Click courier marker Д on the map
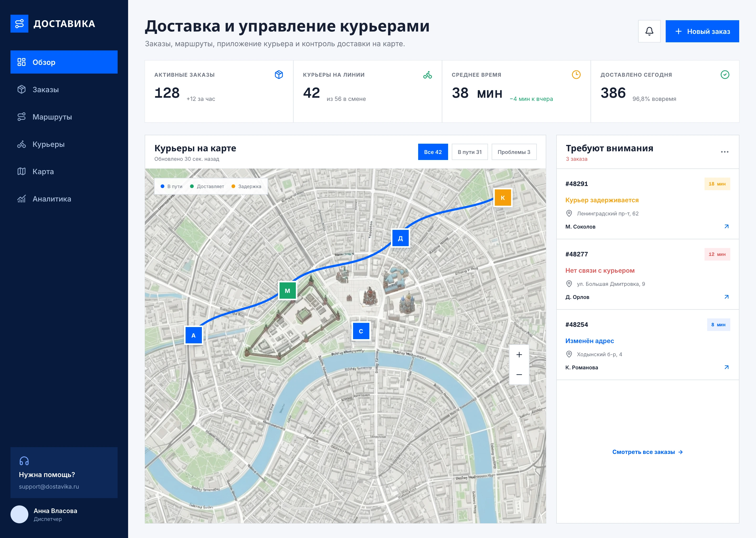Image resolution: width=756 pixels, height=538 pixels. (x=400, y=238)
